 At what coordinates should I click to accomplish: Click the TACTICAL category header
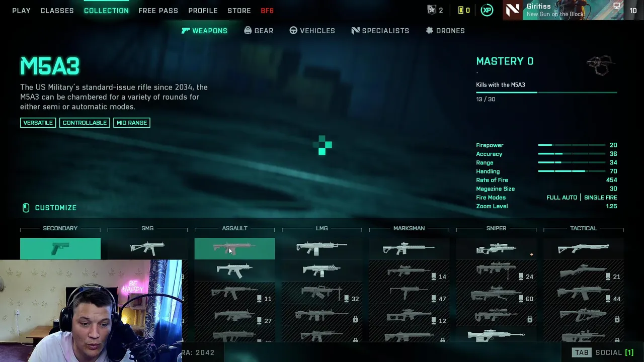pyautogui.click(x=583, y=228)
